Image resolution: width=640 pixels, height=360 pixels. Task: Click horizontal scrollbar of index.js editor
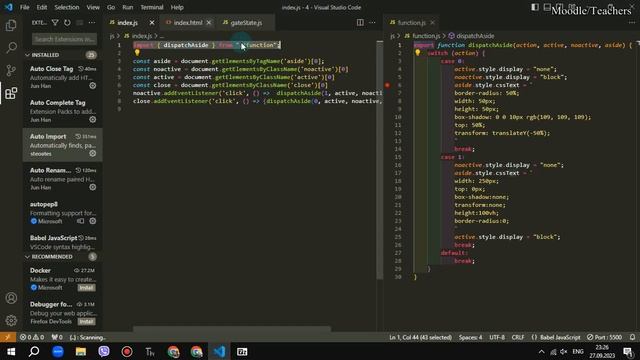click(x=232, y=328)
